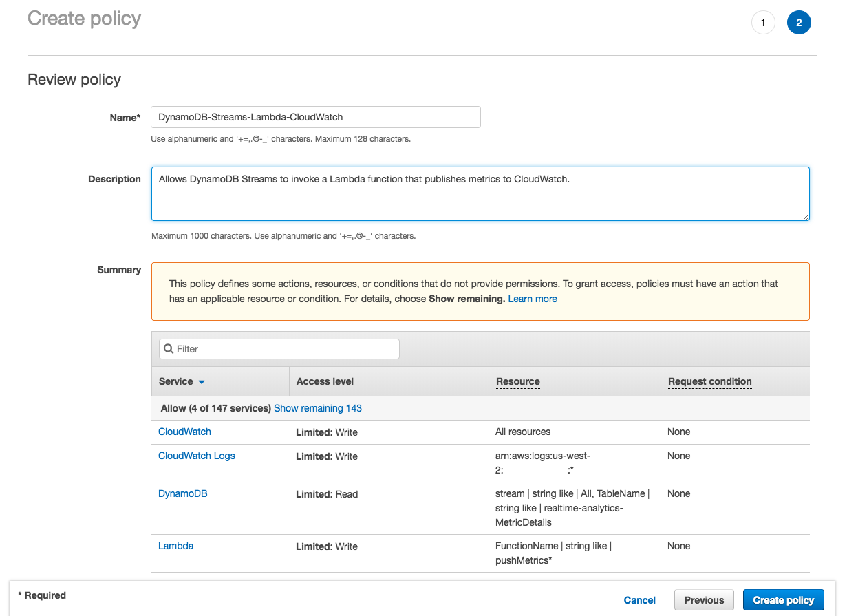Click 'Limited: Write' in the CloudWatch row
This screenshot has height=616, width=847.
click(x=327, y=432)
